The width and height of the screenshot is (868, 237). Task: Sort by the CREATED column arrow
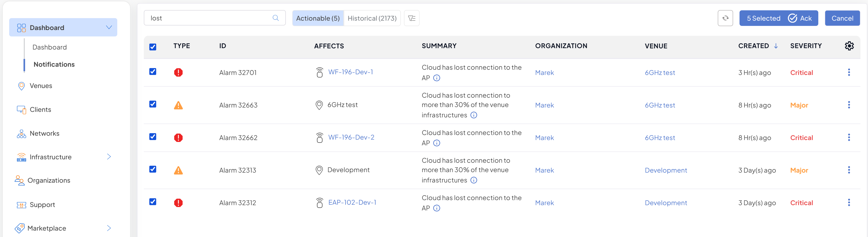(x=776, y=46)
